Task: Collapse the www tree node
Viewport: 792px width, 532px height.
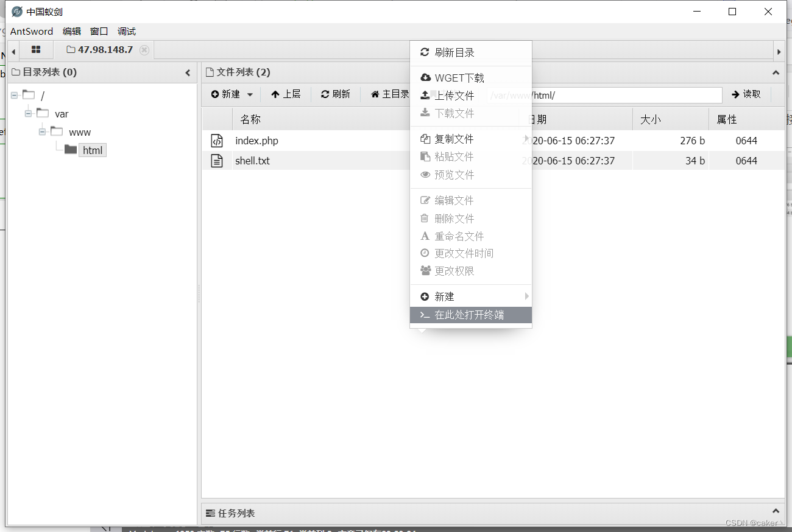Action: 42,131
